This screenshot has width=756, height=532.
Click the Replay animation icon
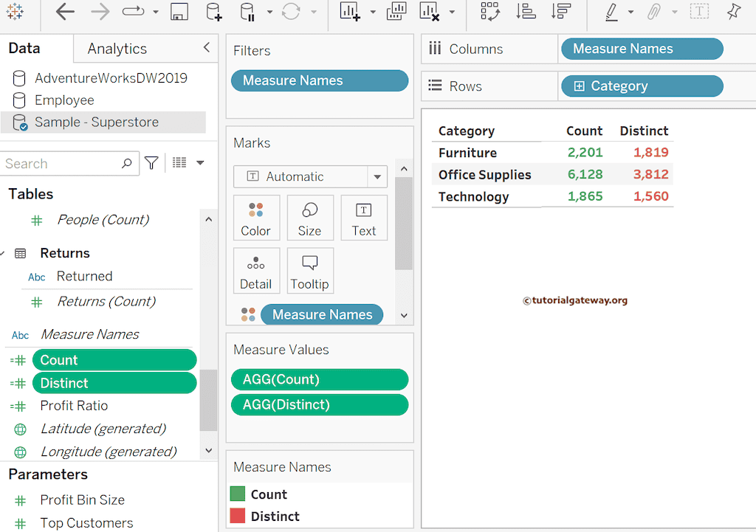point(134,11)
